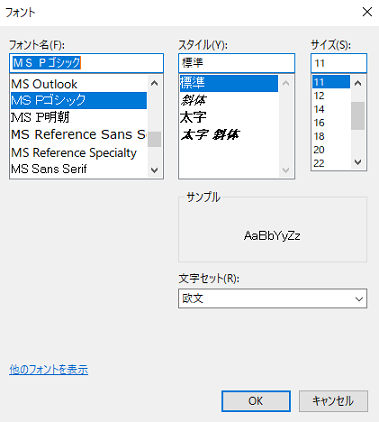Open 他のフォントを表示 link

pos(49,369)
